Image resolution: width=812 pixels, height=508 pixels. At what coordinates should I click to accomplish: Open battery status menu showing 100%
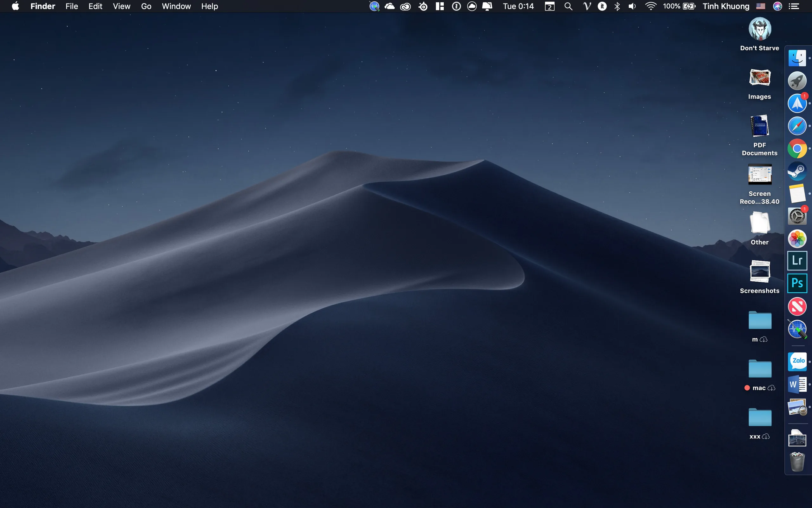point(679,6)
